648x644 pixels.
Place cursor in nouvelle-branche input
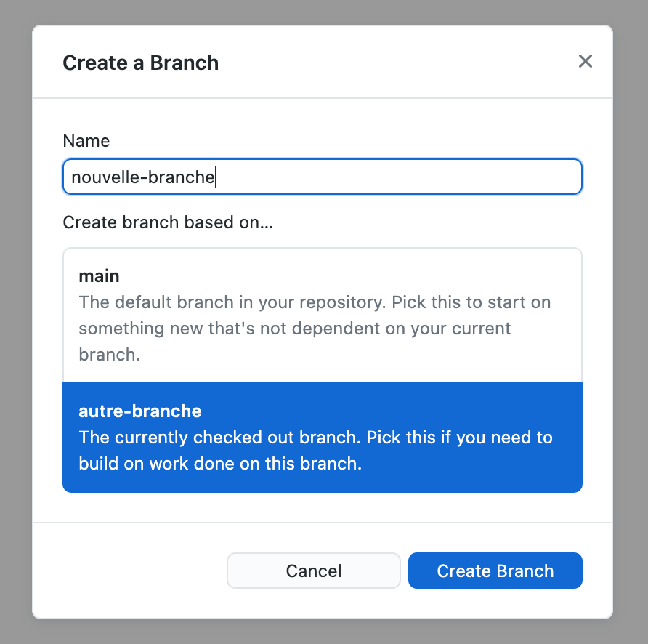(x=323, y=177)
